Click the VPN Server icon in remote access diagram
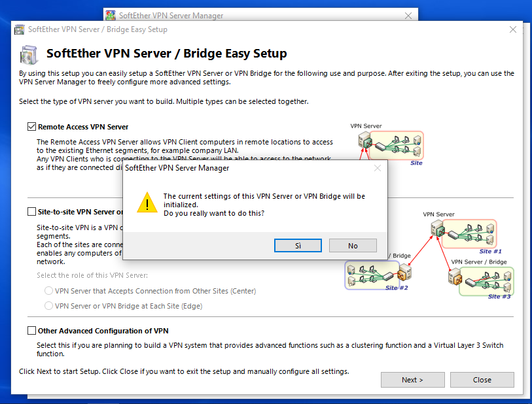This screenshot has height=404, width=532. (364, 139)
